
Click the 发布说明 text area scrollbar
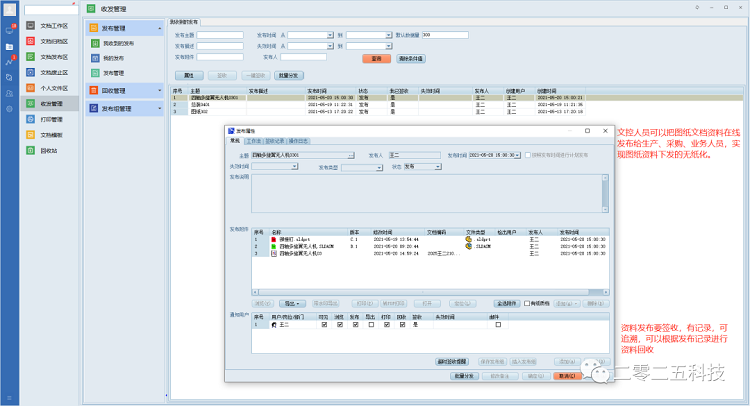605,194
